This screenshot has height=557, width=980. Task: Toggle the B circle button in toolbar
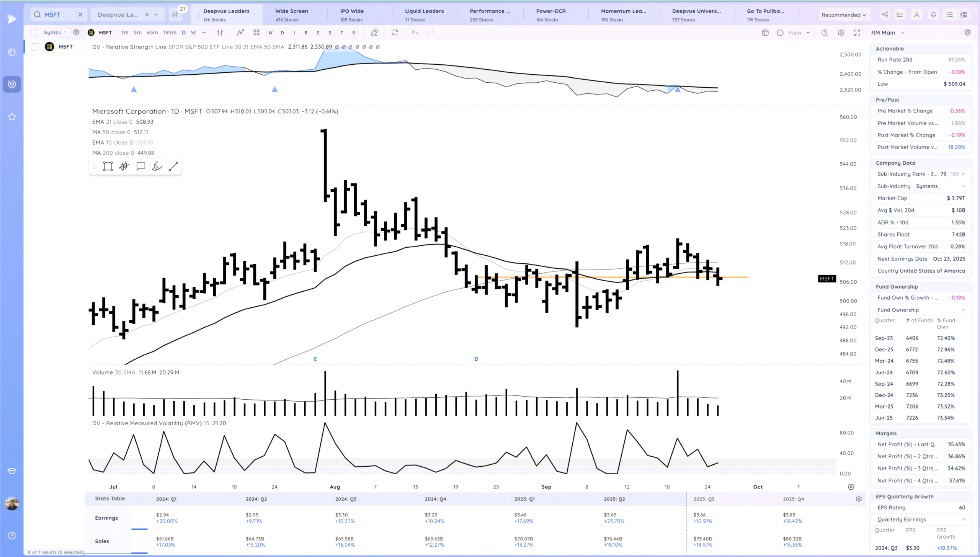tap(306, 33)
